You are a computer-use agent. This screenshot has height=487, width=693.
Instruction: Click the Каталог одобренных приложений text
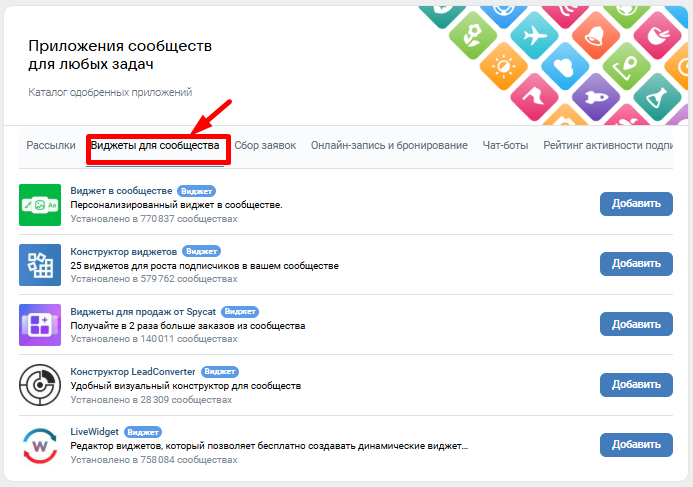pos(110,93)
